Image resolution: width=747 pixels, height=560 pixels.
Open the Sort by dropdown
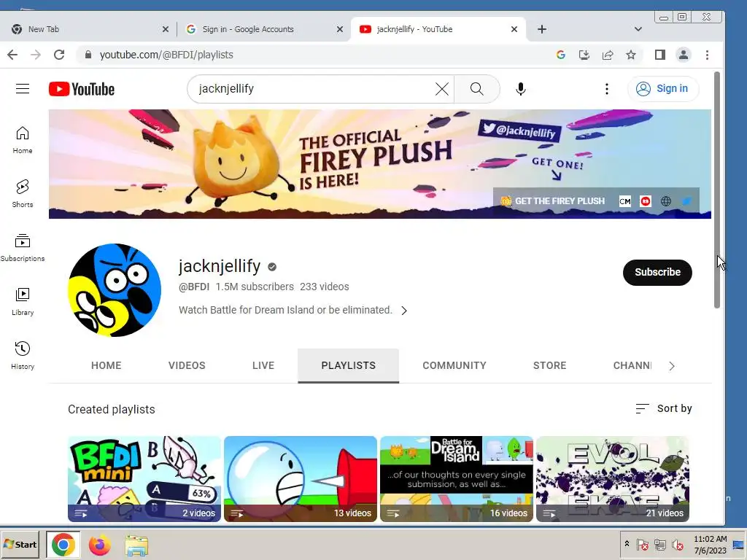pyautogui.click(x=664, y=408)
